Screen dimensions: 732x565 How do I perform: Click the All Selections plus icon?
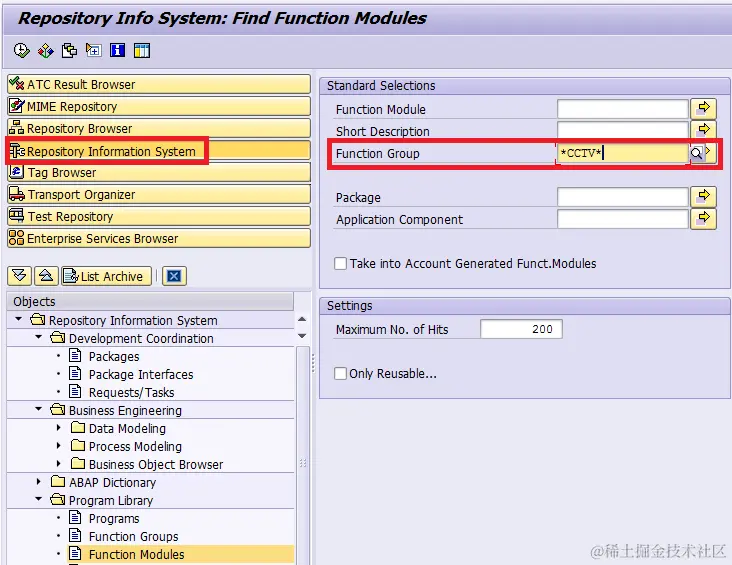coord(93,50)
